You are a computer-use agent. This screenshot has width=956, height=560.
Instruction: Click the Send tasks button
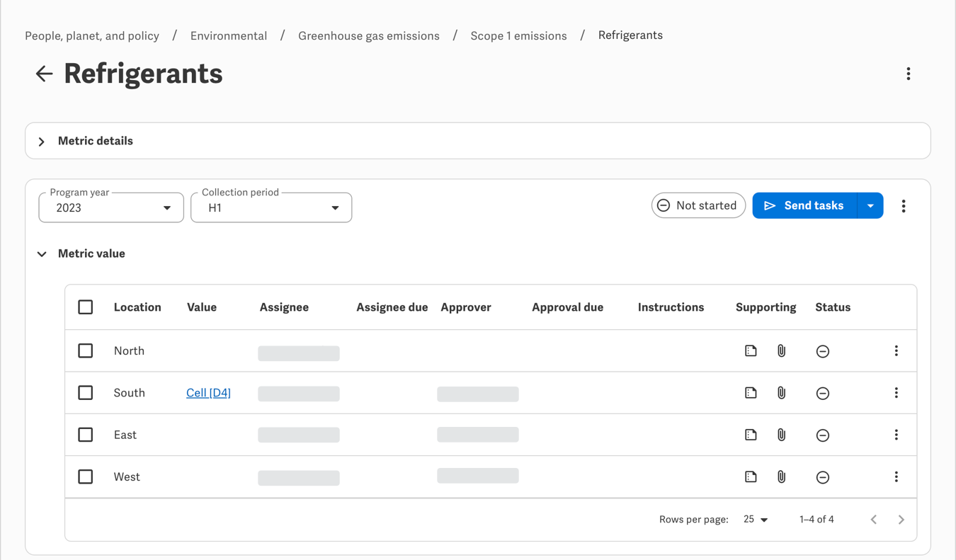click(x=804, y=206)
